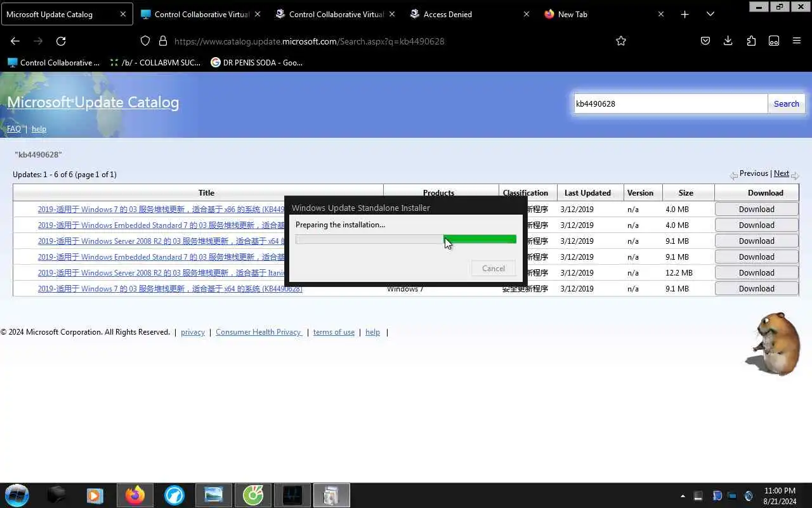Screen dimensions: 812x508
Task: Reload the page with the refresh icon
Action: [x=61, y=41]
